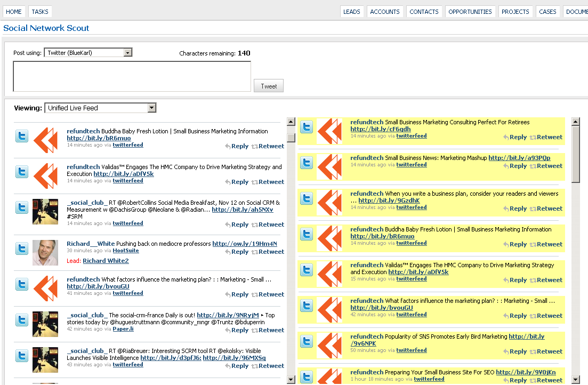588x385 pixels.
Task: Reply to the @RobertCollins Social Media Breakfast retweet
Action: coord(237,224)
